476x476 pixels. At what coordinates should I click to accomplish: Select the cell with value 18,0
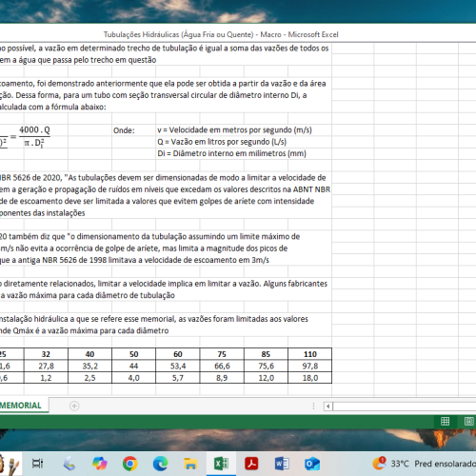[x=310, y=378]
